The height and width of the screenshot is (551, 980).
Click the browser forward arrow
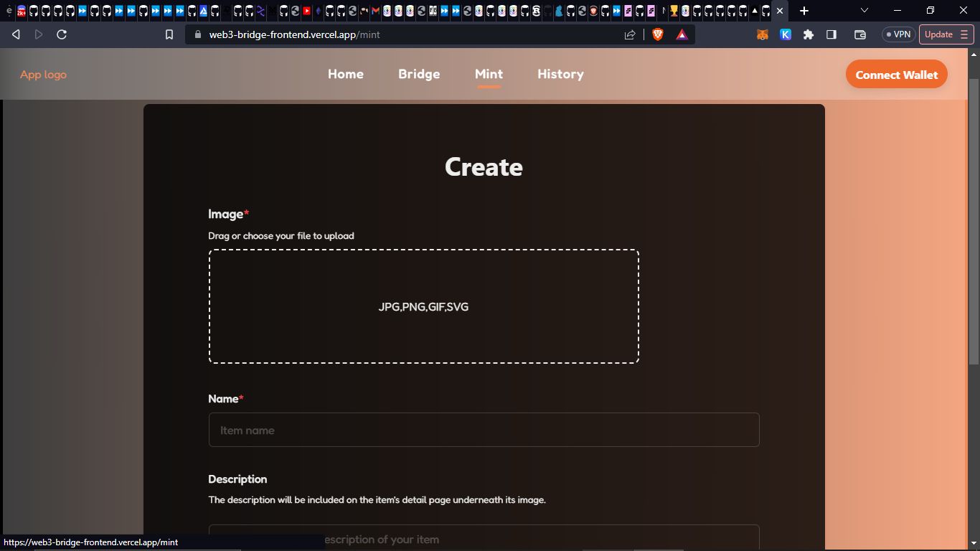[39, 34]
